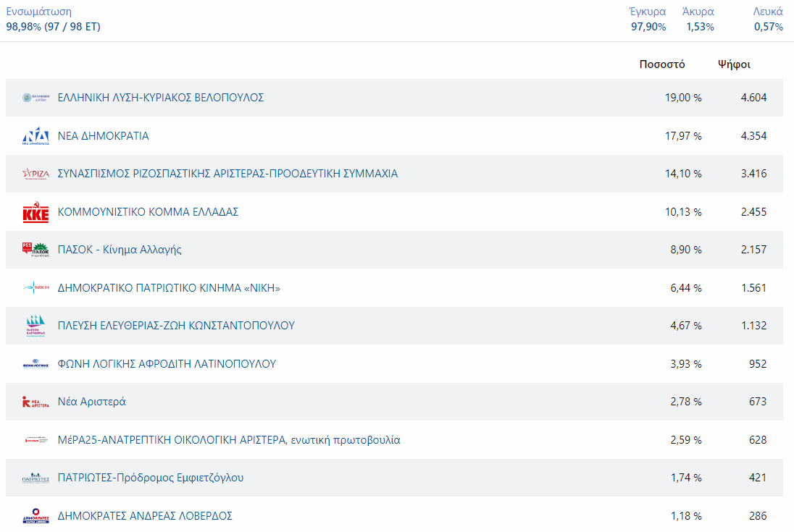
Task: Click the 1.561 votes cell
Action: pyautogui.click(x=753, y=288)
